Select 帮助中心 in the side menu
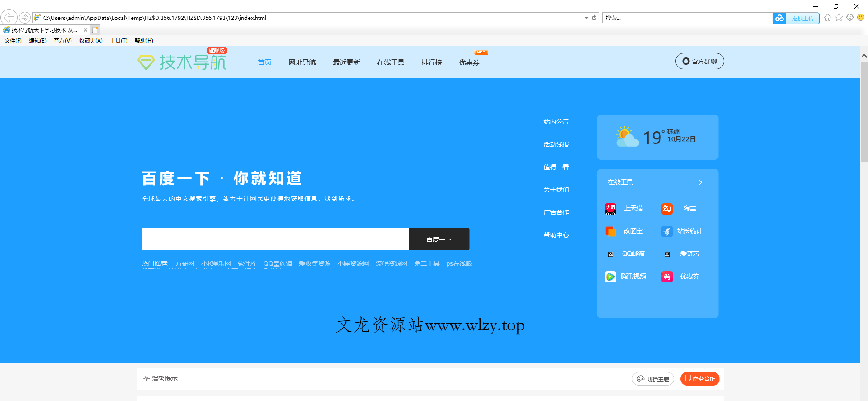Viewport: 868px width, 401px height. click(x=556, y=235)
